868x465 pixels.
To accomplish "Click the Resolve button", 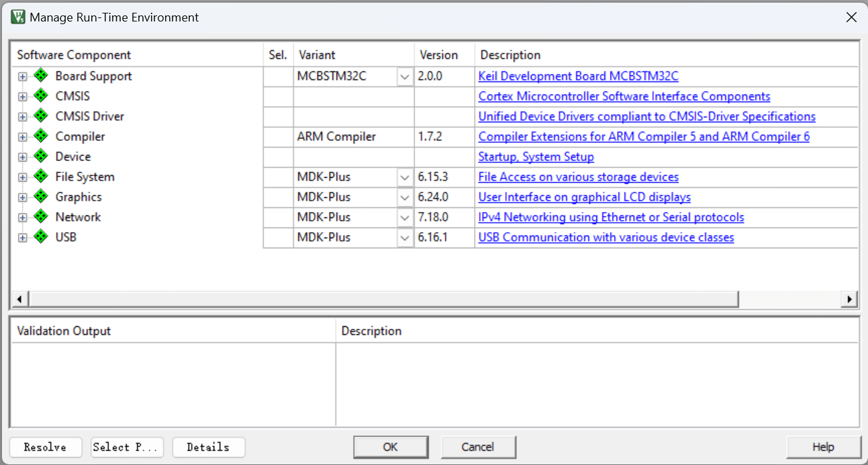I will click(x=45, y=447).
